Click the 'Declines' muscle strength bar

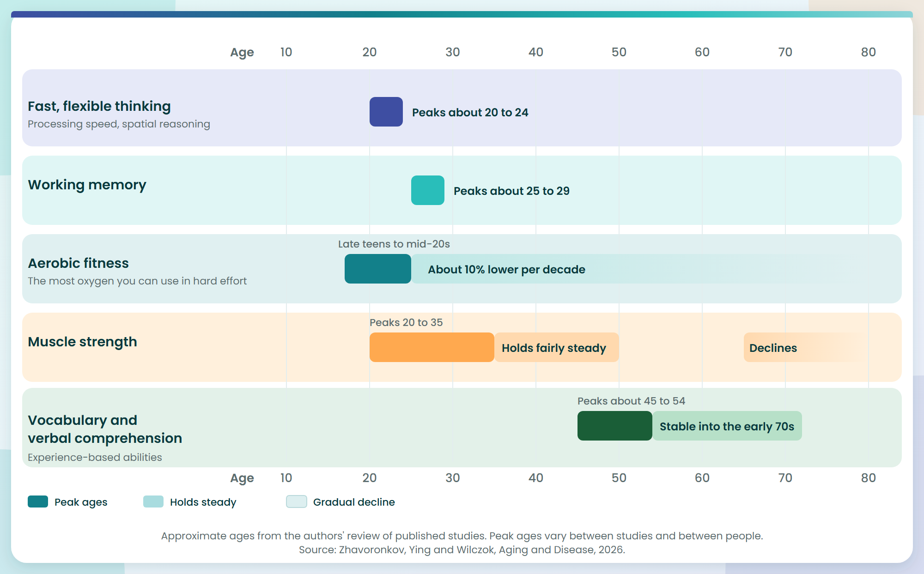806,347
